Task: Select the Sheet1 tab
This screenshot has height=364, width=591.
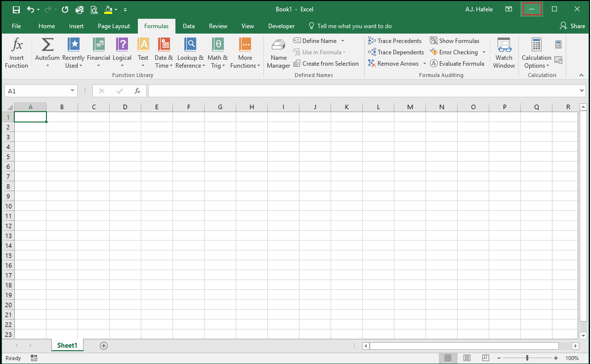Action: click(67, 346)
